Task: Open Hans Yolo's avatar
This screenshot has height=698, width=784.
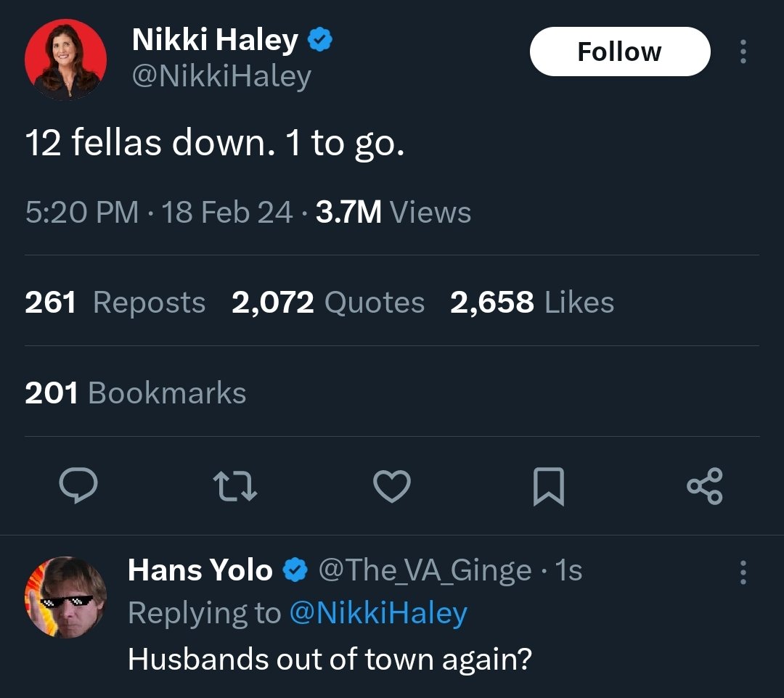Action: point(66,597)
